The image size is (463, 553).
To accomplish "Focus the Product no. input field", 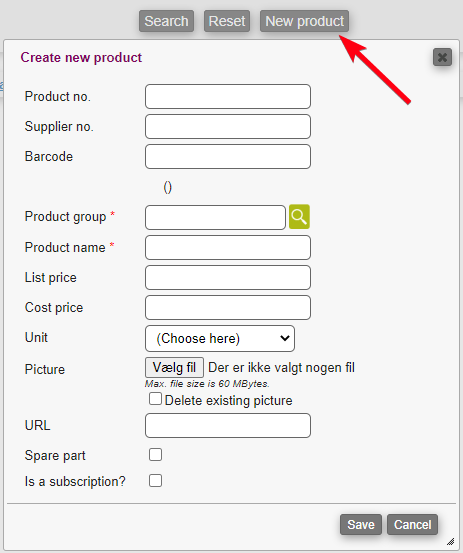I will coord(228,96).
